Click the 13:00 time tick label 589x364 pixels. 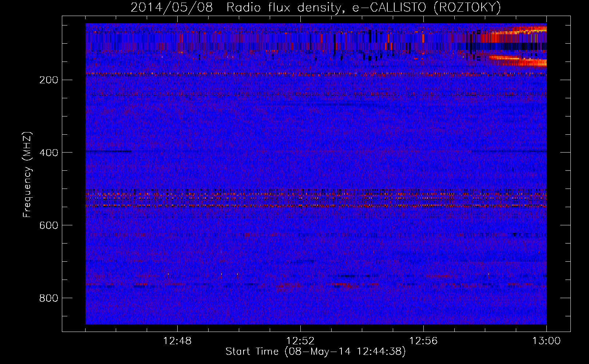(546, 341)
